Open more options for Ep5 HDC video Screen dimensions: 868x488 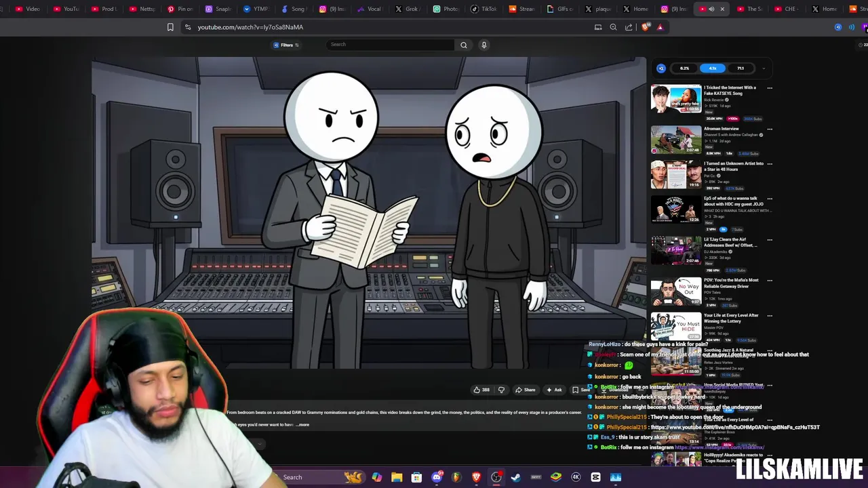click(x=770, y=199)
